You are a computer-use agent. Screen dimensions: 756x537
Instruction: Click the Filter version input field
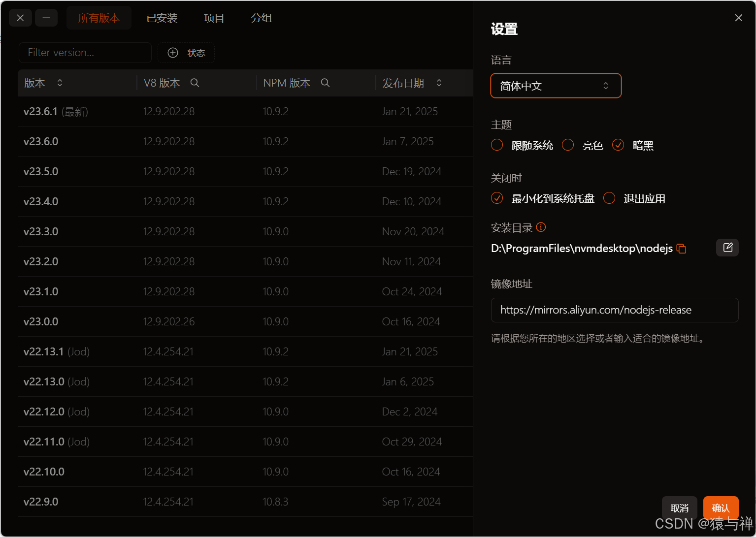(85, 53)
